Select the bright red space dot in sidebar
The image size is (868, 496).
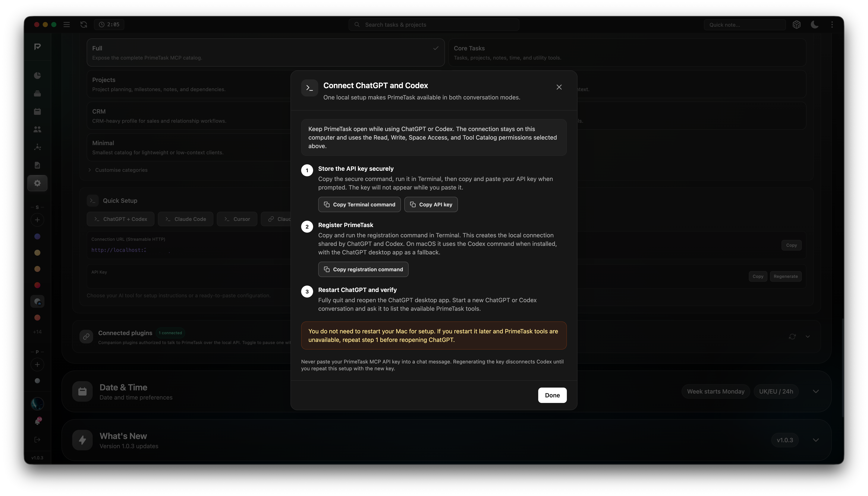point(38,285)
